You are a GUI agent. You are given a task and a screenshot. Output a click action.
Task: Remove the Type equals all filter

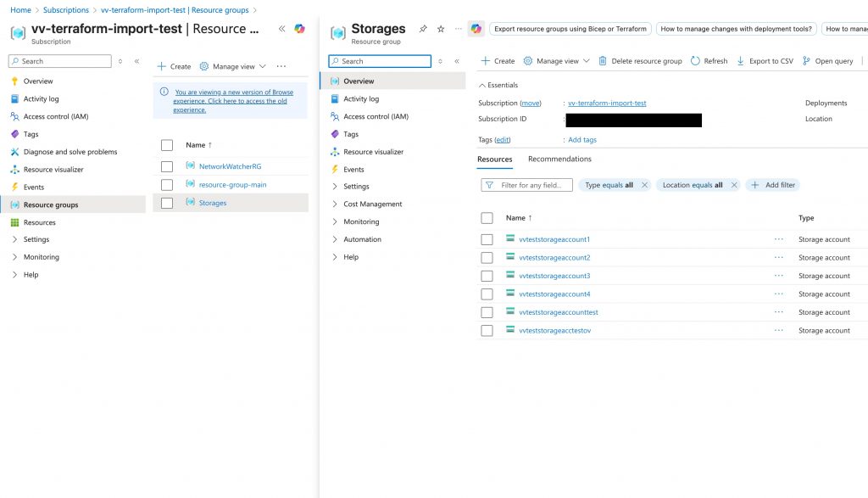644,185
